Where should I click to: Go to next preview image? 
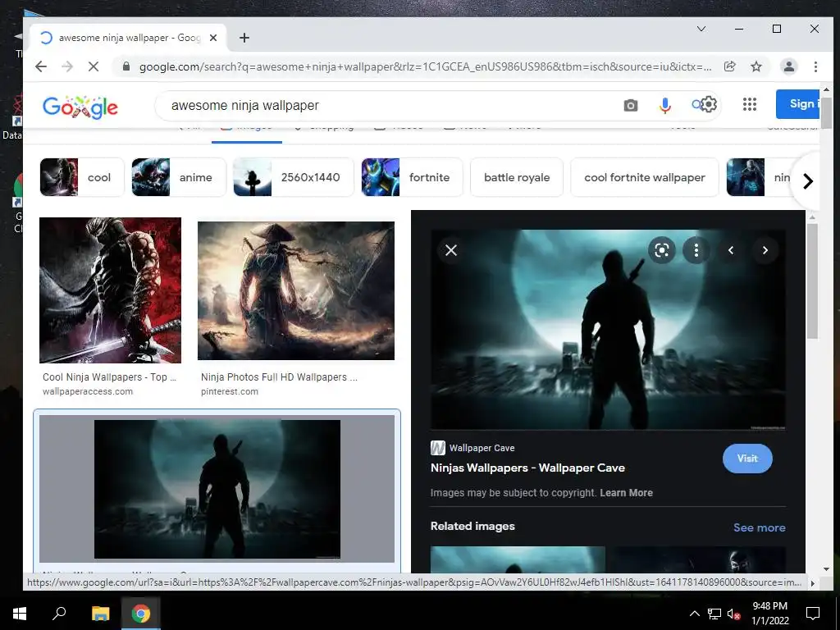point(765,250)
